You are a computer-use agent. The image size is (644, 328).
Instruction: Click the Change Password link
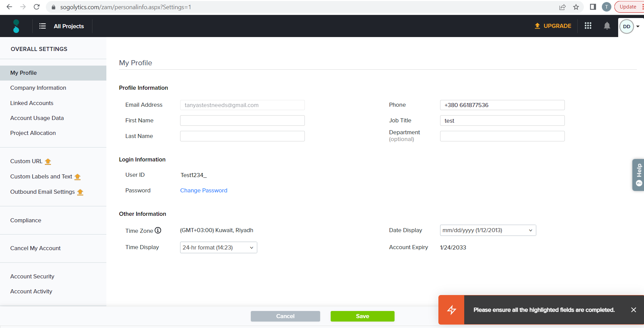(204, 190)
